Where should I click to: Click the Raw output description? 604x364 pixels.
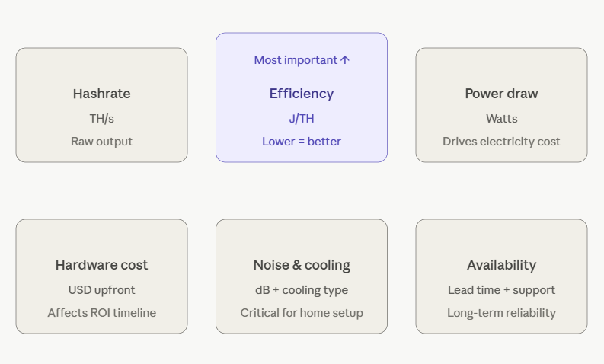point(102,142)
